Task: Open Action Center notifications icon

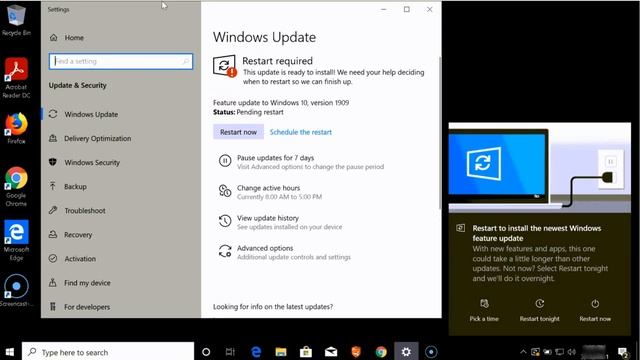Action: (x=623, y=352)
